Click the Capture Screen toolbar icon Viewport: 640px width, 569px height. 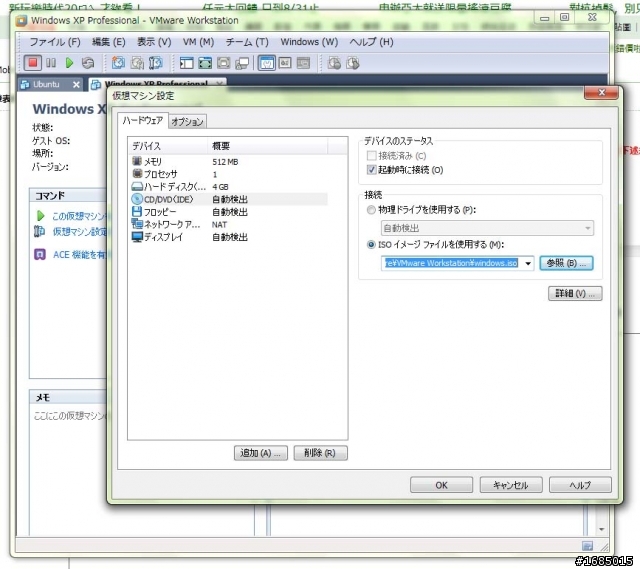pyautogui.click(x=334, y=63)
